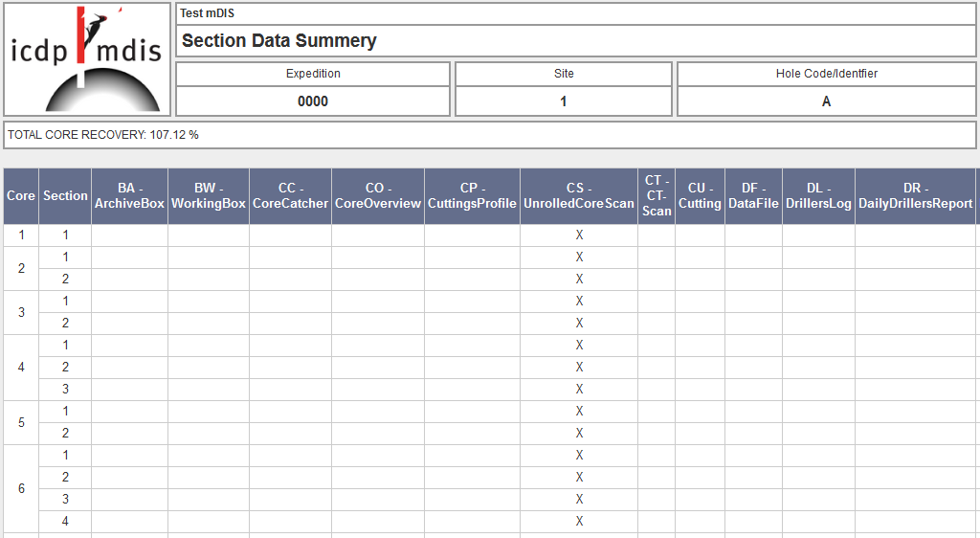Image resolution: width=980 pixels, height=538 pixels.
Task: Click the CP - CuttingsProfile column header
Action: [472, 196]
